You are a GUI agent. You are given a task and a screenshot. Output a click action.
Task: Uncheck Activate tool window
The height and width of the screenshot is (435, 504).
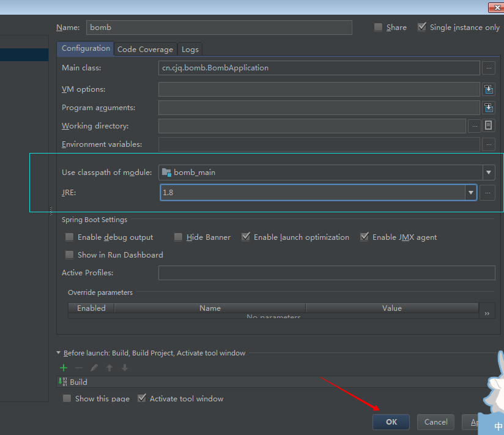(142, 398)
